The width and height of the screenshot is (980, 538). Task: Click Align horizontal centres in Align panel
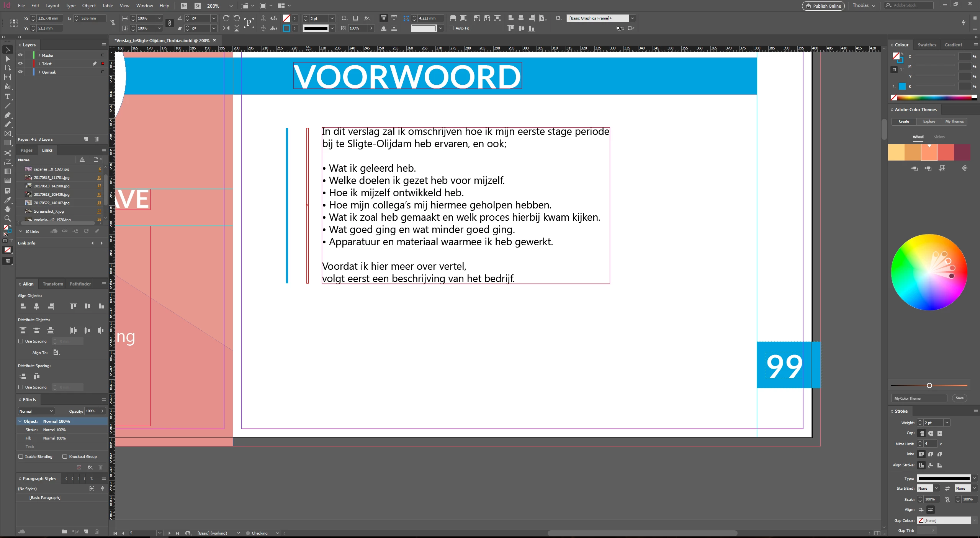(x=37, y=306)
